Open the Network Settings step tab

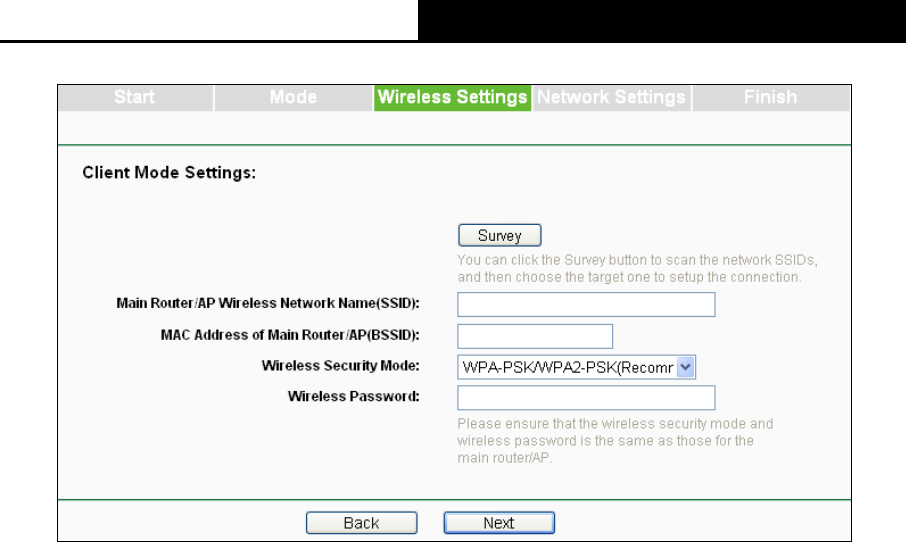(x=611, y=98)
